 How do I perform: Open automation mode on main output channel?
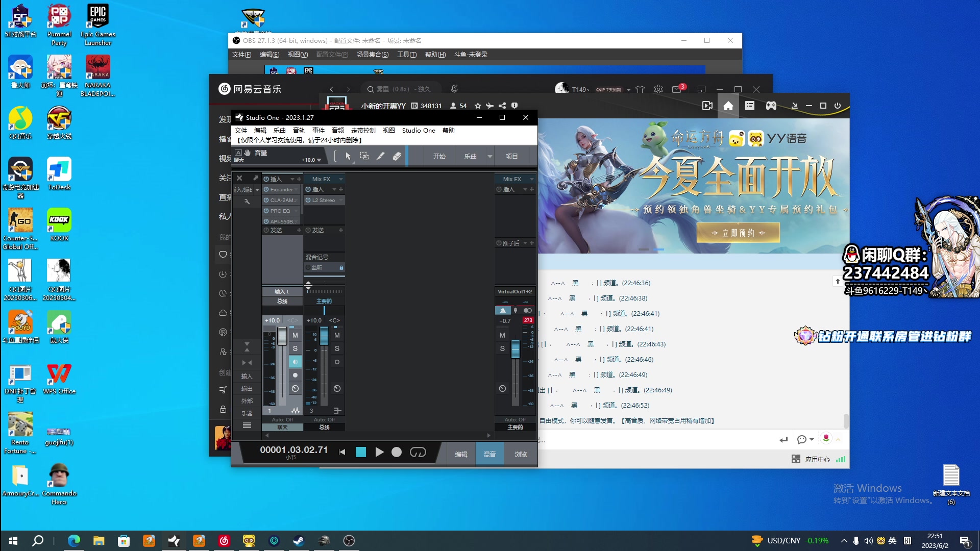[x=515, y=420]
